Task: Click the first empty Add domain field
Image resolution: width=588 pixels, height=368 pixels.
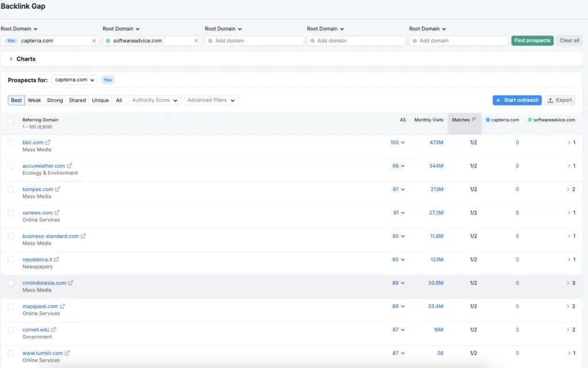Action: tap(254, 41)
